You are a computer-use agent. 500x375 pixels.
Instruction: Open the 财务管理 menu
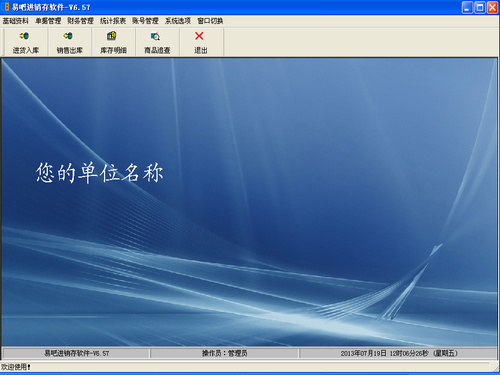[x=80, y=21]
